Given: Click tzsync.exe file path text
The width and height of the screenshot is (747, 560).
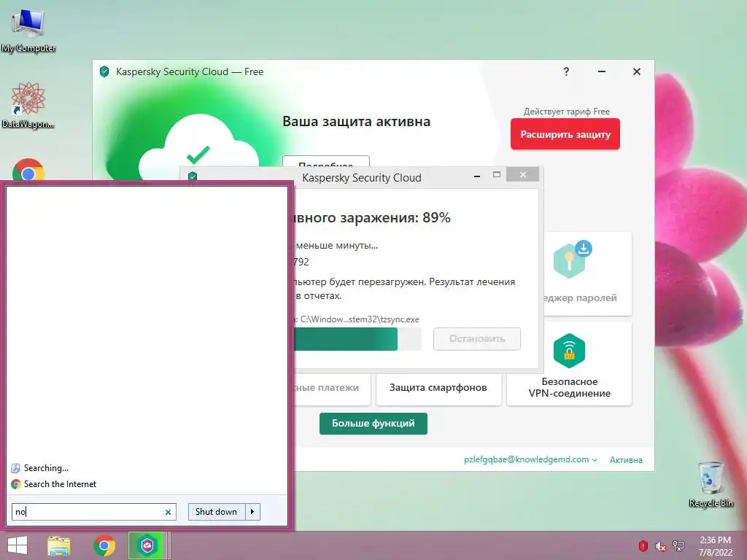Looking at the screenshot, I should click(x=359, y=319).
